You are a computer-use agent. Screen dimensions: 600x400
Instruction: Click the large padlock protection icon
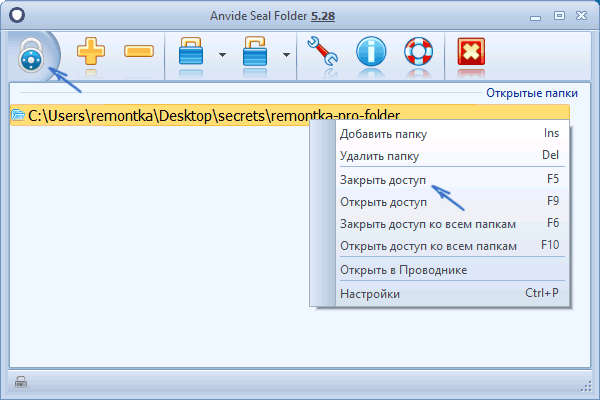pos(32,56)
